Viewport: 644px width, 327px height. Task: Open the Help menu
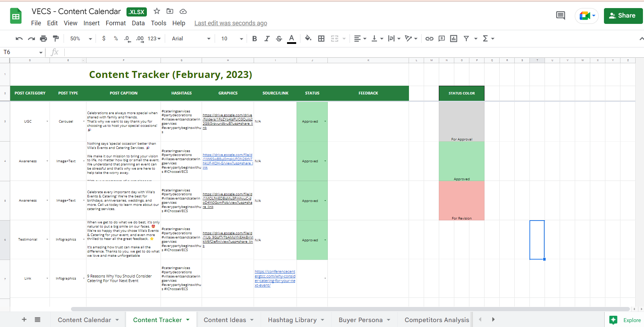178,23
